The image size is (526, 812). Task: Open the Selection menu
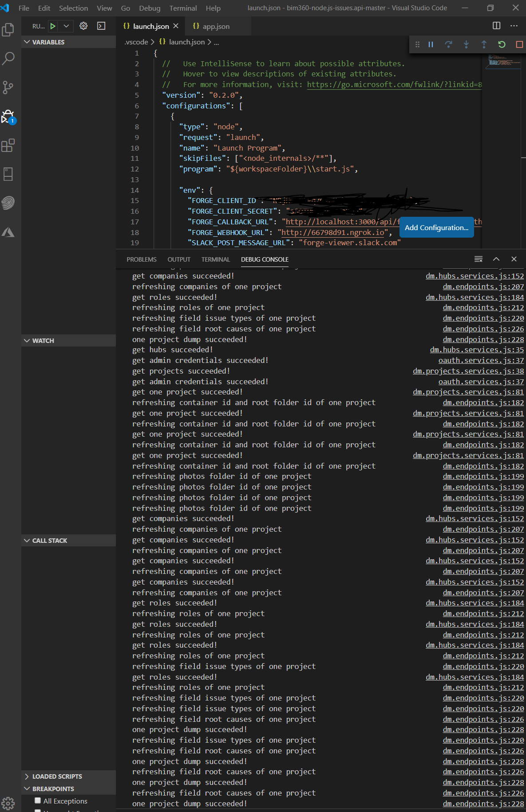(x=73, y=8)
